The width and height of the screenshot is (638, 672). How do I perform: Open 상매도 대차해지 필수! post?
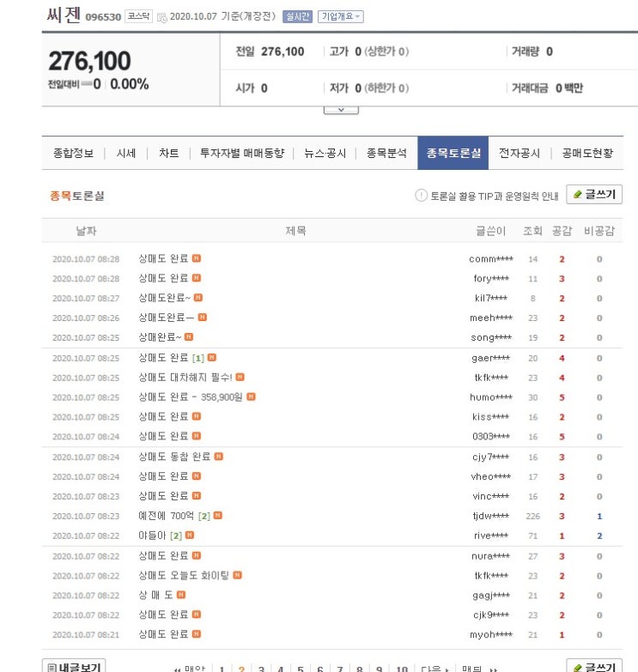(x=185, y=378)
